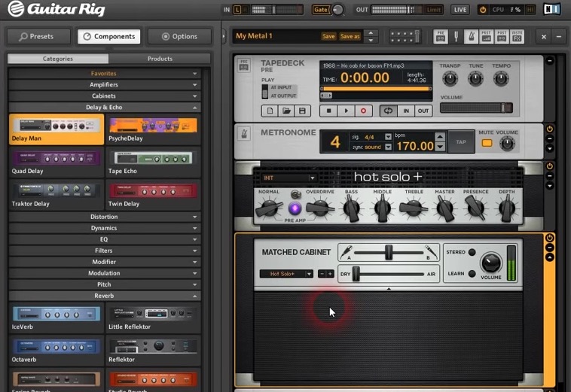Toggle the main power icon near CPU
This screenshot has height=392, width=571.
483,10
